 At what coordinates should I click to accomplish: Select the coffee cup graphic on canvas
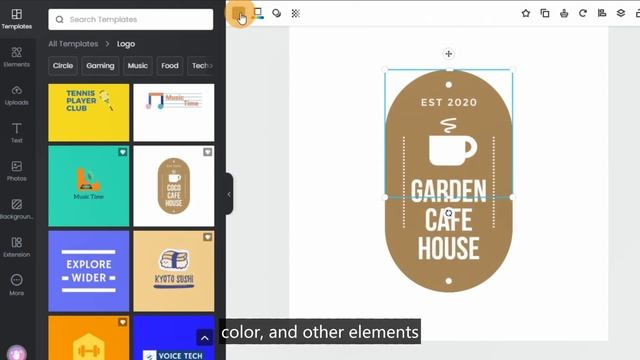[x=452, y=142]
